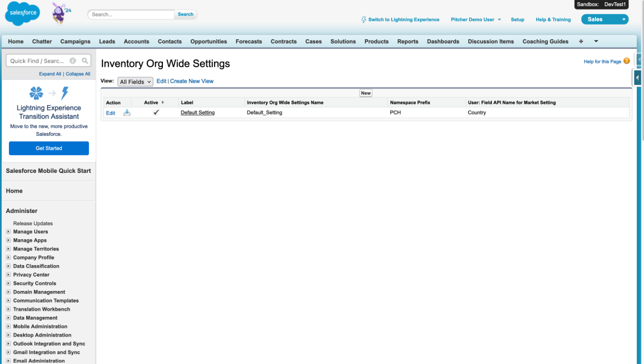Click the download icon beside Edit
The image size is (644, 364).
click(127, 113)
